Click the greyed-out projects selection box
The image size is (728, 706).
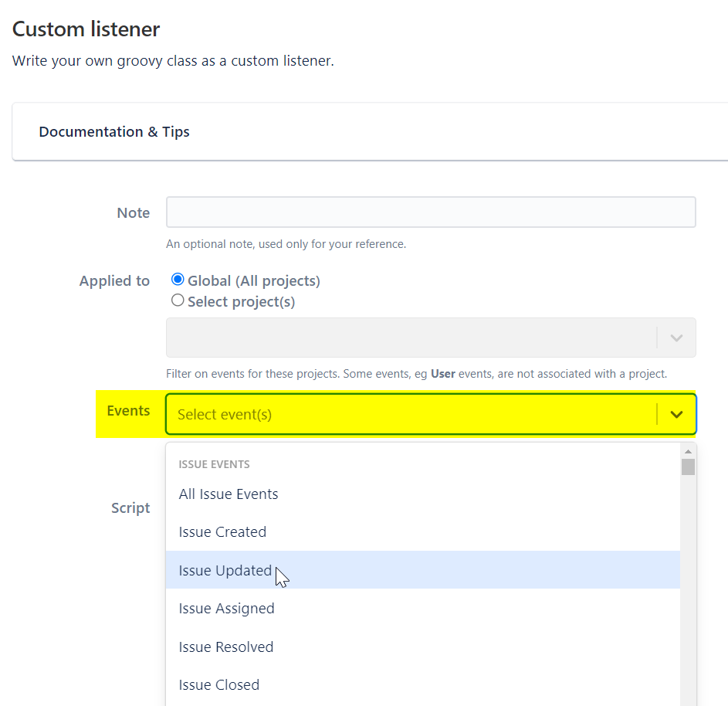click(x=411, y=338)
